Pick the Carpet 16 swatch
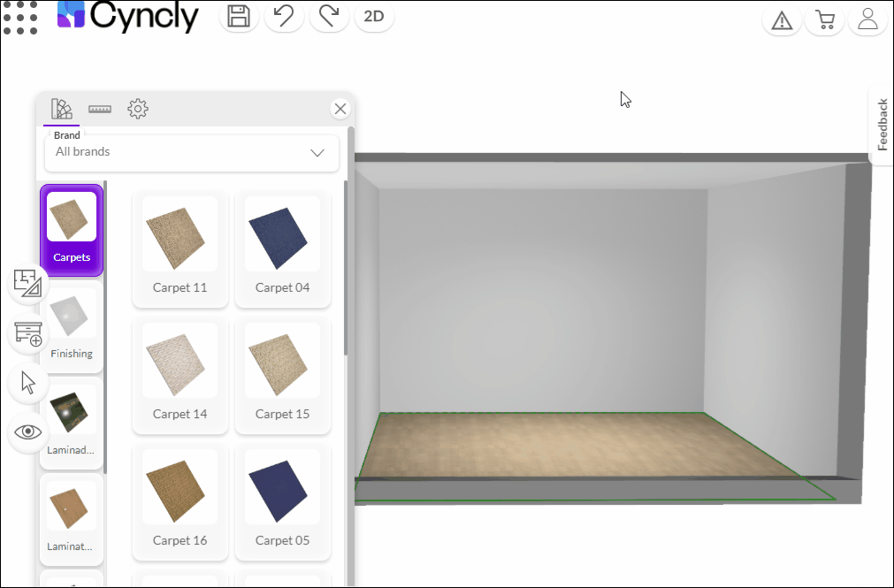 click(180, 502)
